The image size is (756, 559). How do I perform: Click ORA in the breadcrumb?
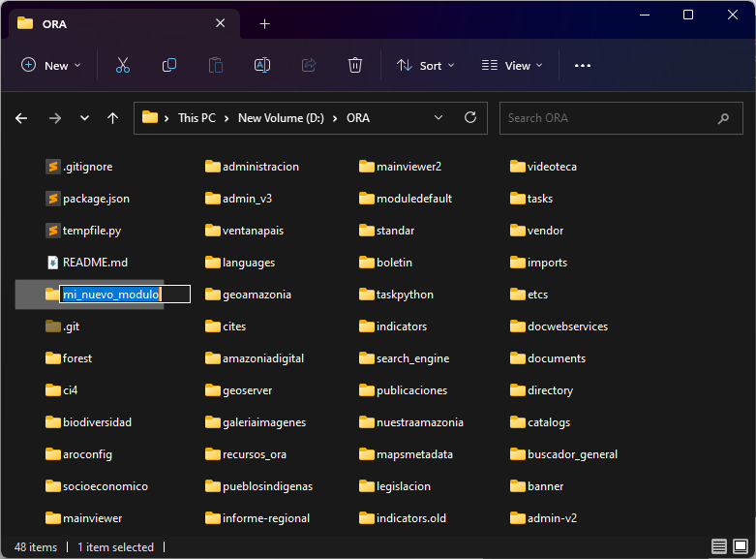[x=358, y=118]
